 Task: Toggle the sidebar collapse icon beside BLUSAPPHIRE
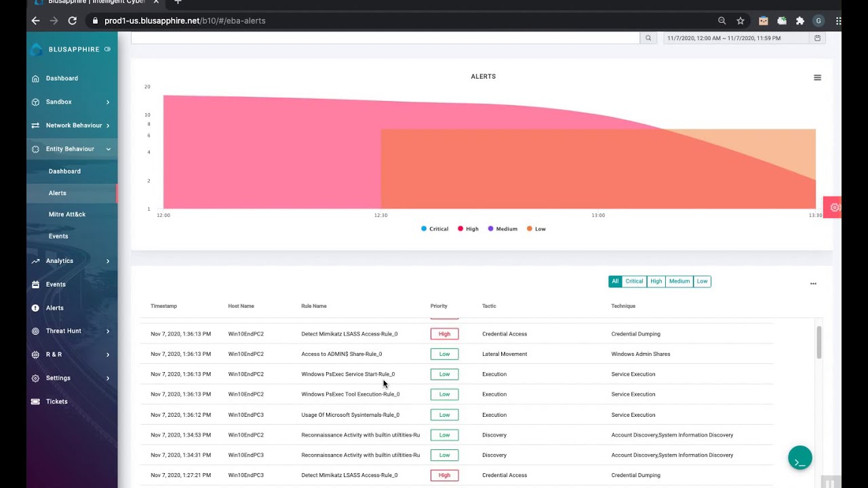pos(107,49)
